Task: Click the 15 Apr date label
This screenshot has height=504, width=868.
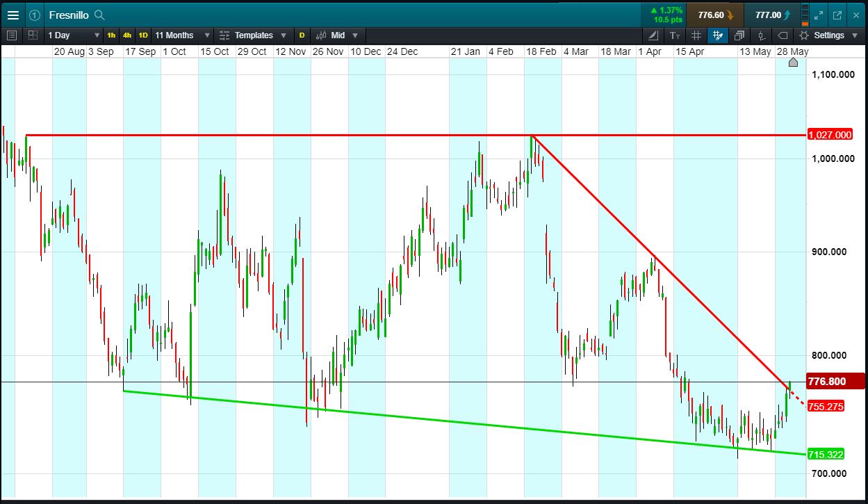Action: [689, 51]
